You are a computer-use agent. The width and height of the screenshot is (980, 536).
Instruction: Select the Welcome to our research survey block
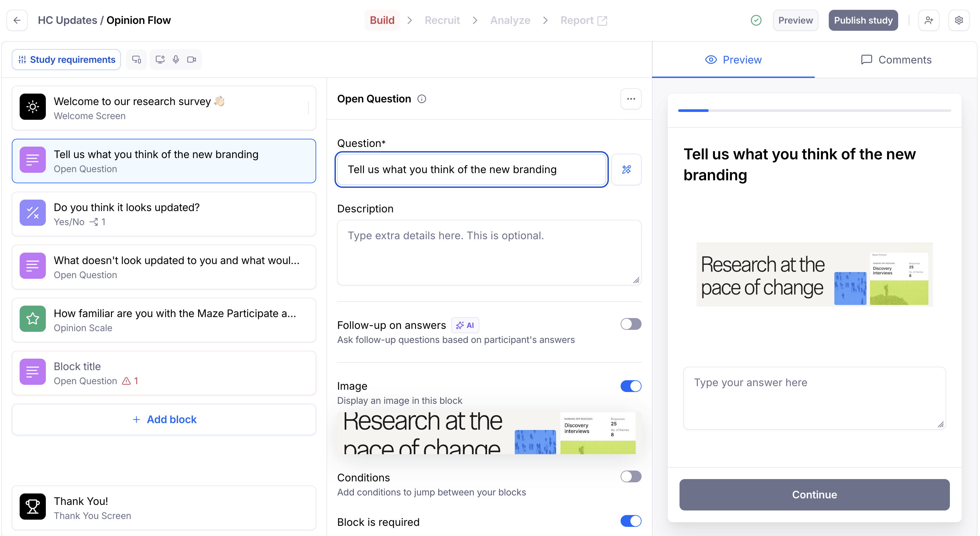click(164, 108)
